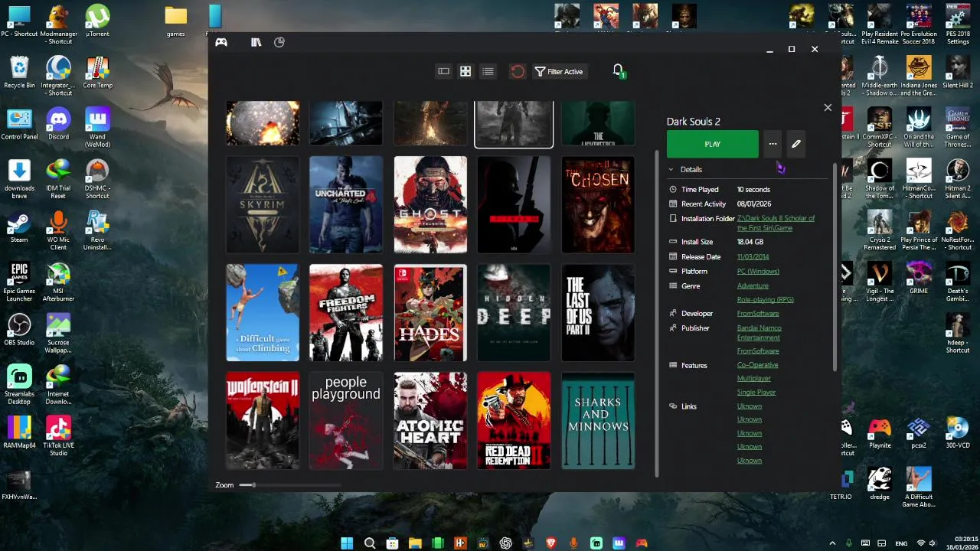Click the Streamlabs Desktop icon

pos(19,384)
